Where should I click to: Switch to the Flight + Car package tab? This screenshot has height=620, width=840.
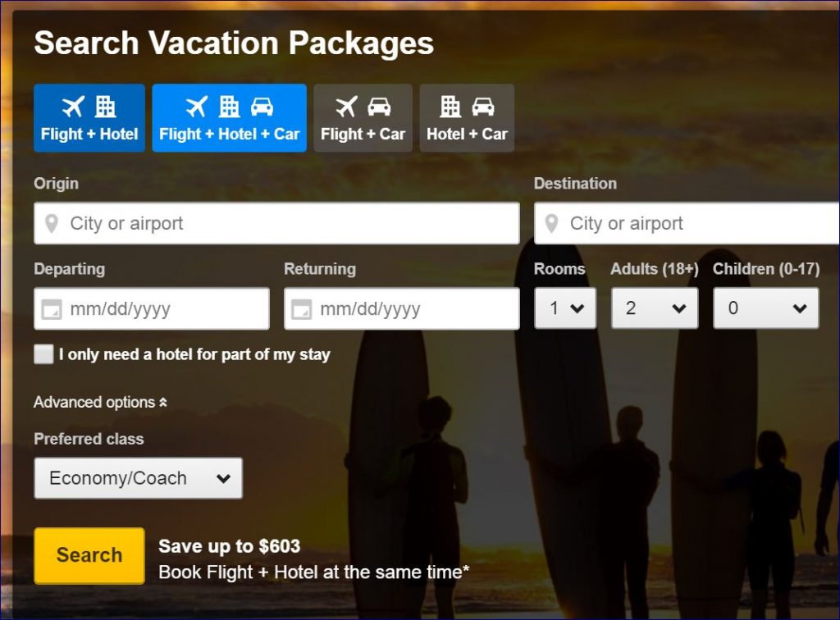click(363, 117)
